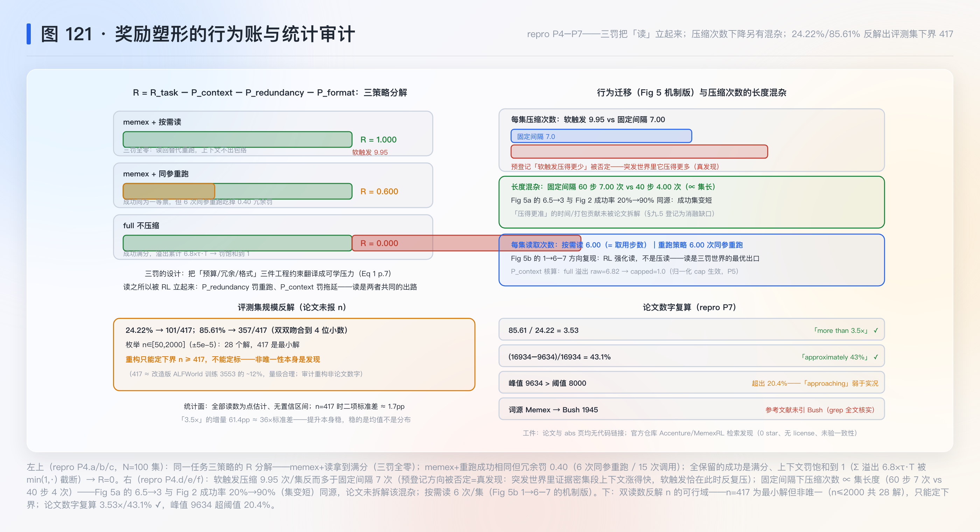This screenshot has height=532, width=980.
Task: Click the gray line 「压得更准」的时间/打包贡献
Action: [x=612, y=213]
